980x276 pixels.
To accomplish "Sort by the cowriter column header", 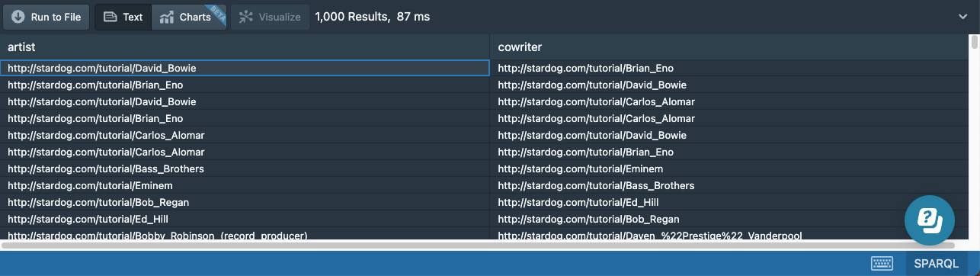I will pyautogui.click(x=729, y=47).
